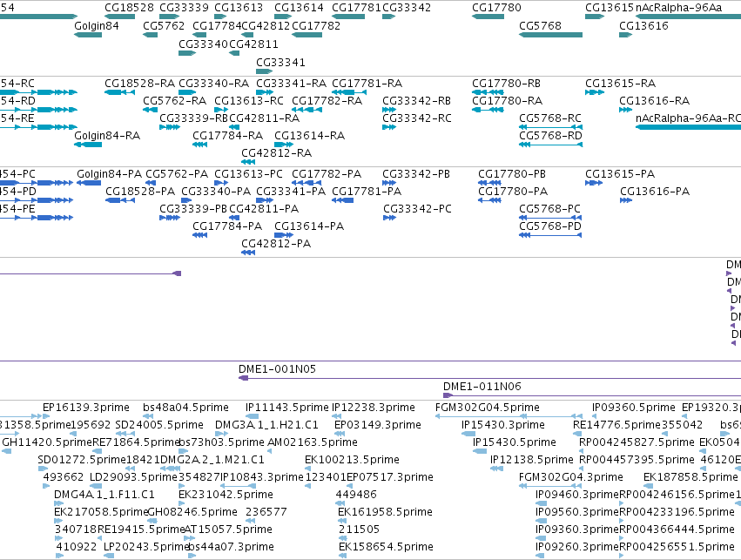Open the CG33339 gene label
This screenshot has width=741, height=560.
pos(184,8)
